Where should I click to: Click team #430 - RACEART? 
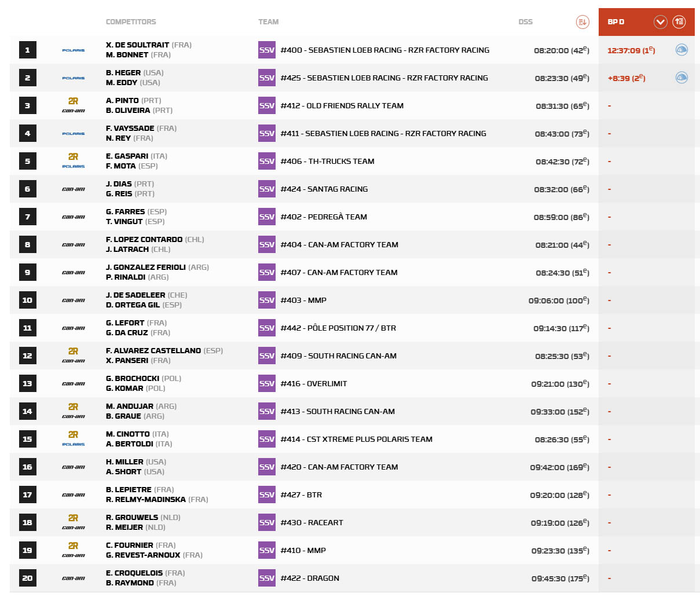(312, 522)
